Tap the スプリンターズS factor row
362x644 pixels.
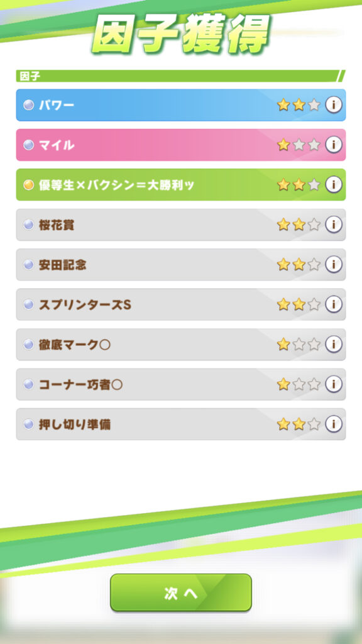[180, 304]
